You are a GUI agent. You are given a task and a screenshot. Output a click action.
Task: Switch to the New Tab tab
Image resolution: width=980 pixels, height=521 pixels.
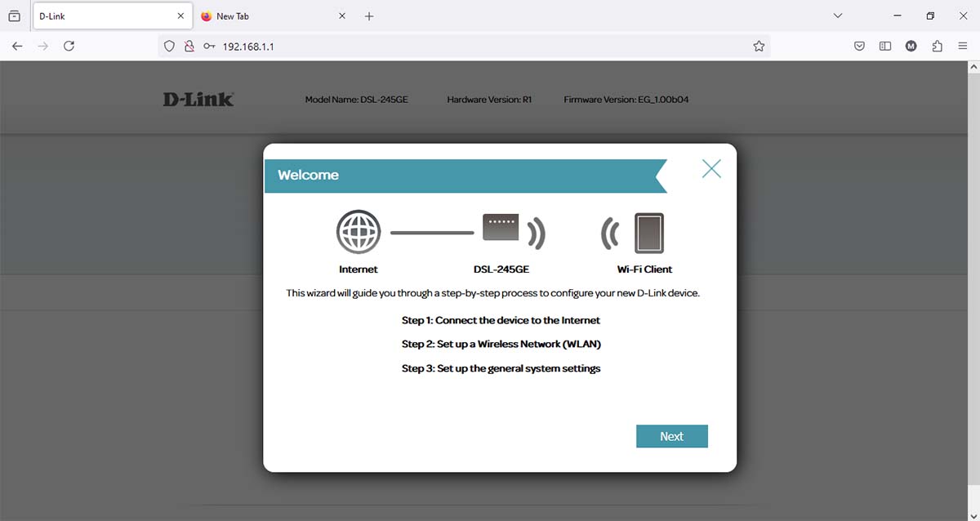coord(261,16)
